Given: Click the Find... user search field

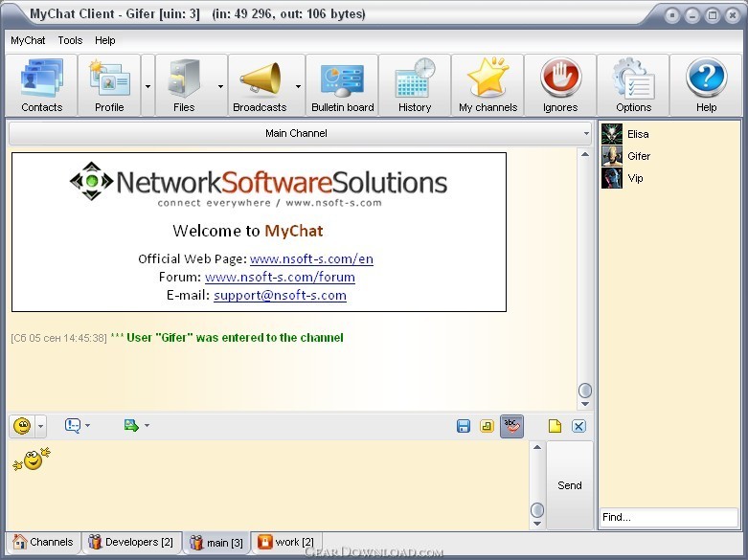Looking at the screenshot, I should click(x=669, y=517).
